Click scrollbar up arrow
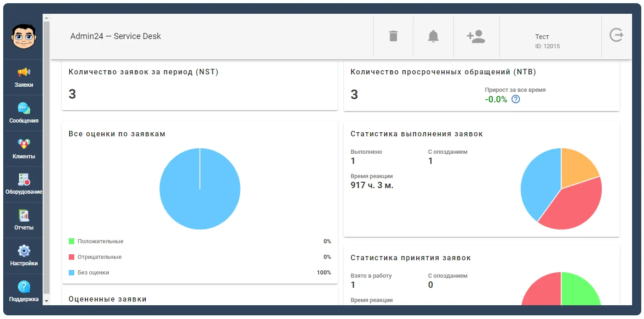The width and height of the screenshot is (644, 319). point(46,18)
